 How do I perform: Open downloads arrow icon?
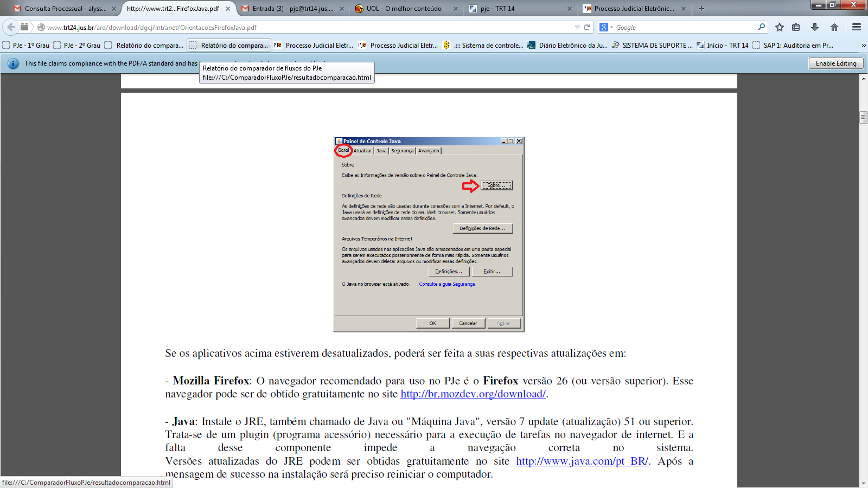coord(815,27)
